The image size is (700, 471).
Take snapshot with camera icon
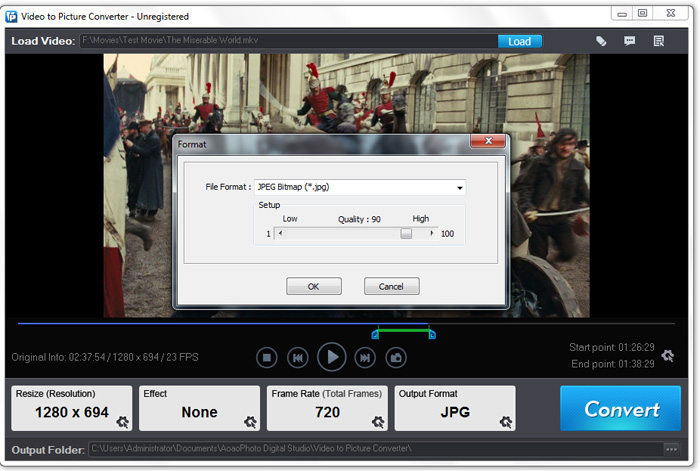(x=396, y=358)
